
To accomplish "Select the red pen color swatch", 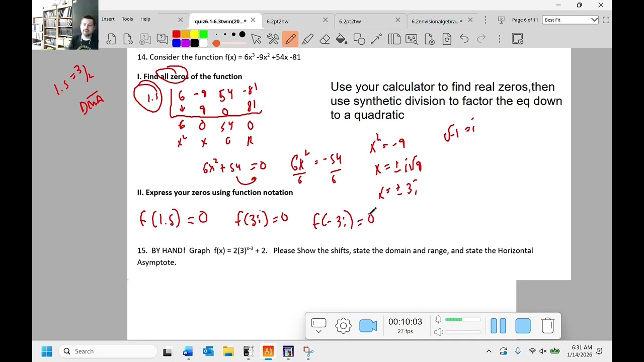I will click(176, 35).
